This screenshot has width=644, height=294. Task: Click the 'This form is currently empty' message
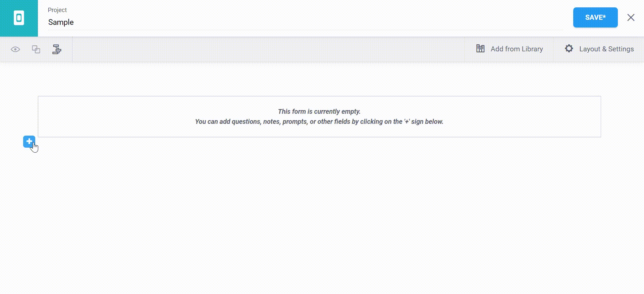click(x=319, y=111)
